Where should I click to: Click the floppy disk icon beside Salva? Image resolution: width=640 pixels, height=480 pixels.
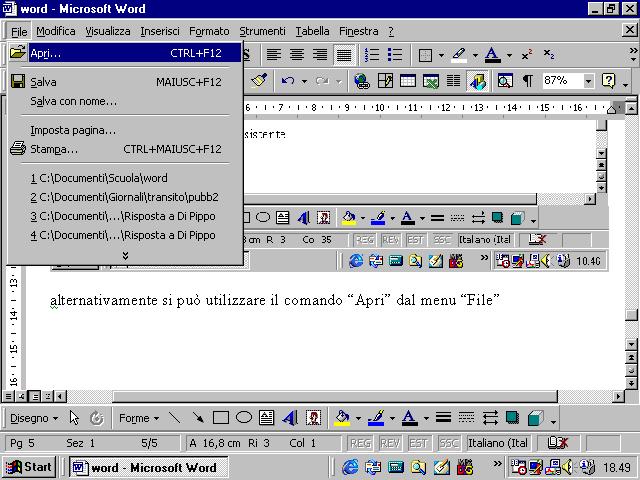pyautogui.click(x=18, y=82)
